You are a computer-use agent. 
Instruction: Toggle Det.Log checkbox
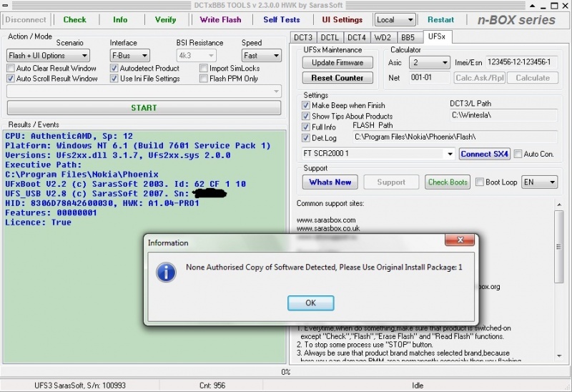306,138
